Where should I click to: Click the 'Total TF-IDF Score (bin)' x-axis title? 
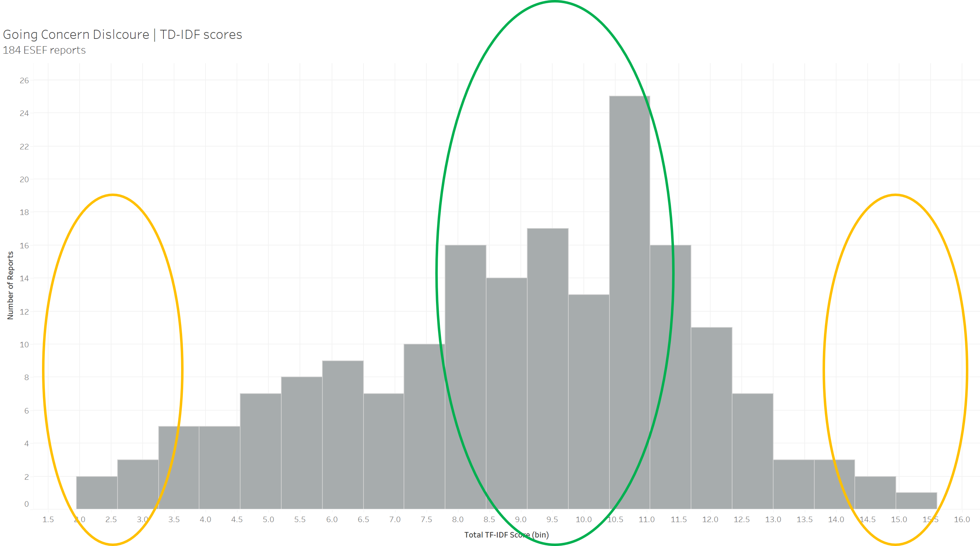(x=506, y=535)
